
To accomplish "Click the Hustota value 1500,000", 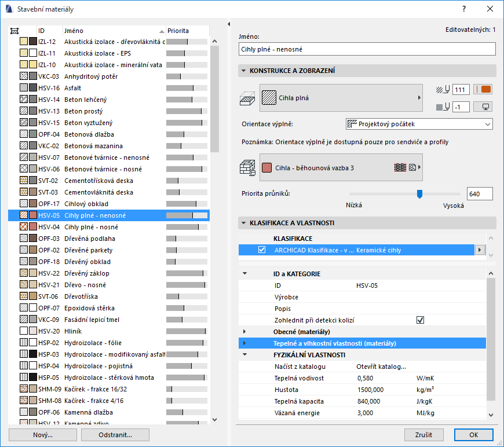I will 370,390.
